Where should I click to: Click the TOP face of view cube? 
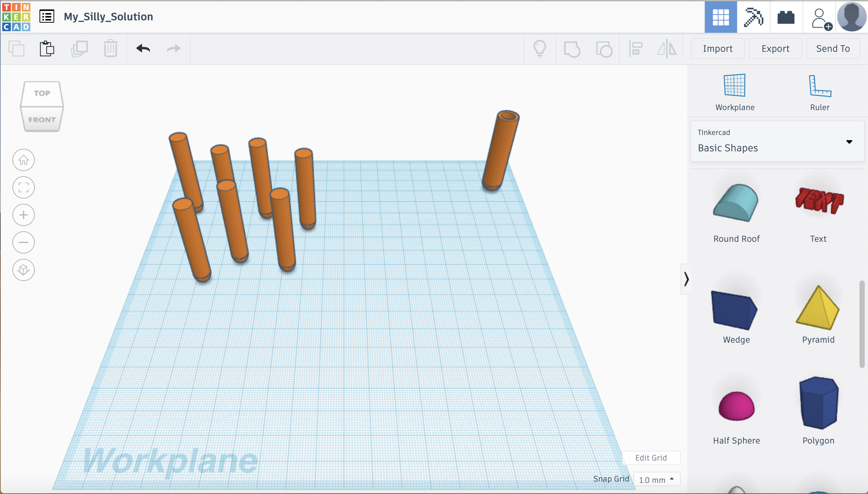point(42,93)
